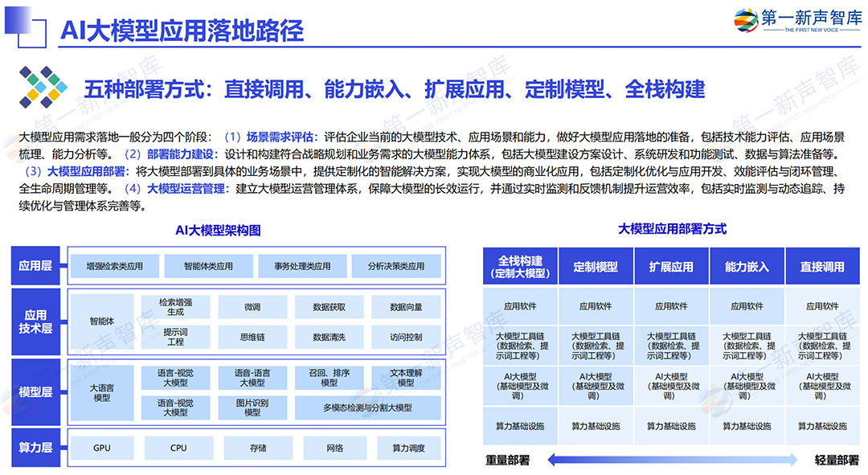Click the 增强检索类应用 box
The height and width of the screenshot is (475, 868).
[x=115, y=266]
